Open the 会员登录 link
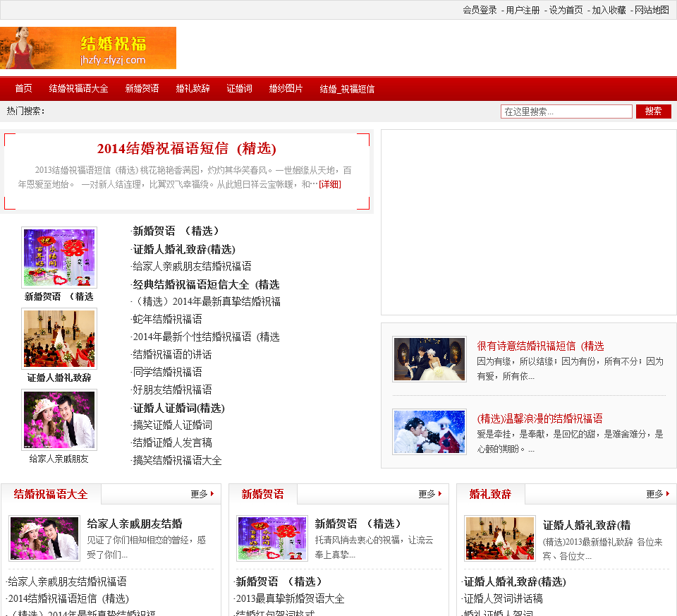677x616 pixels. (x=480, y=10)
